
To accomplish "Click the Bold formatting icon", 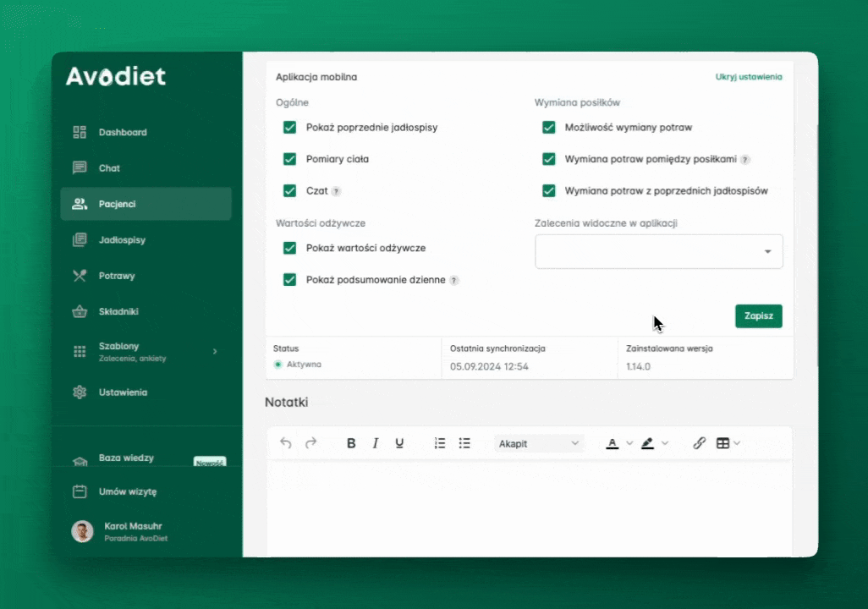I will click(351, 443).
